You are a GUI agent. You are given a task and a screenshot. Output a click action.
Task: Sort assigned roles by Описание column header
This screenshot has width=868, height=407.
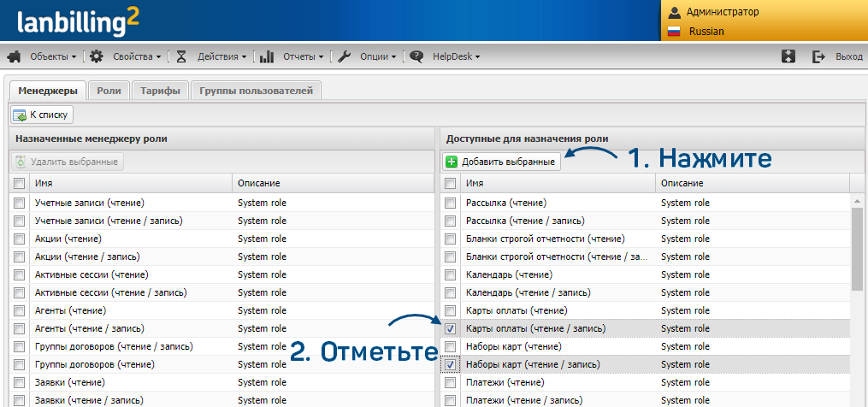(x=334, y=183)
